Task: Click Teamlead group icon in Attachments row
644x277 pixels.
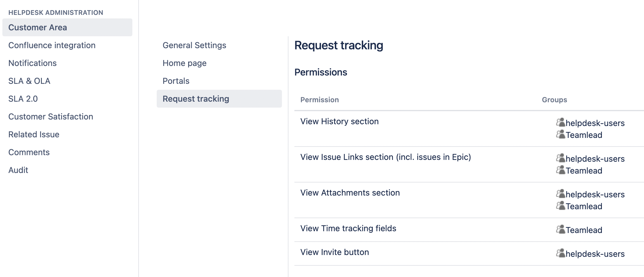Action: [560, 206]
